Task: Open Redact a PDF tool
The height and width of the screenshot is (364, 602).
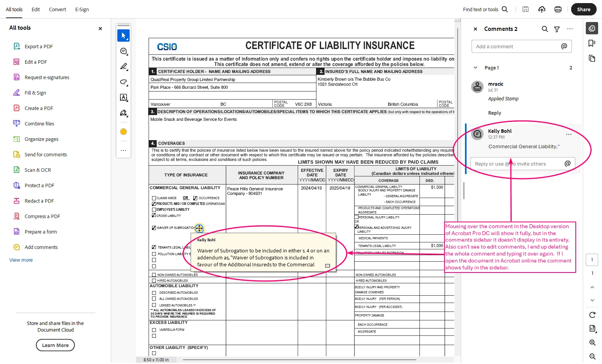Action: click(39, 201)
